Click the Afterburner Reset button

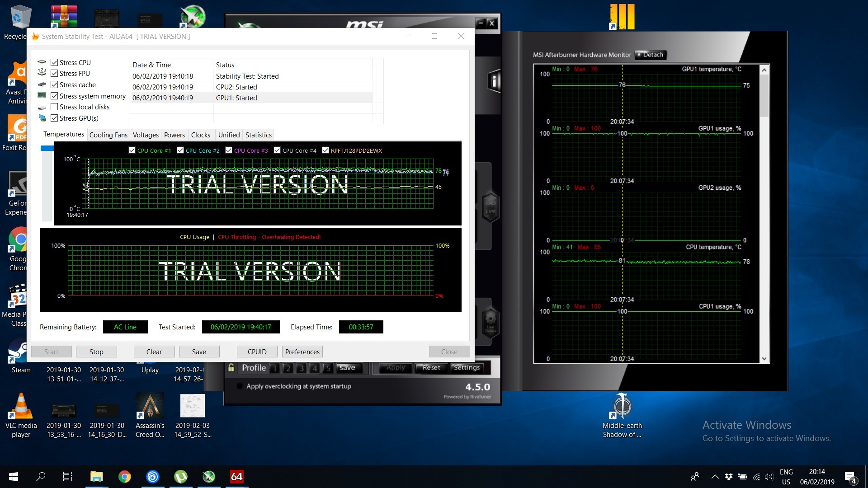point(431,368)
